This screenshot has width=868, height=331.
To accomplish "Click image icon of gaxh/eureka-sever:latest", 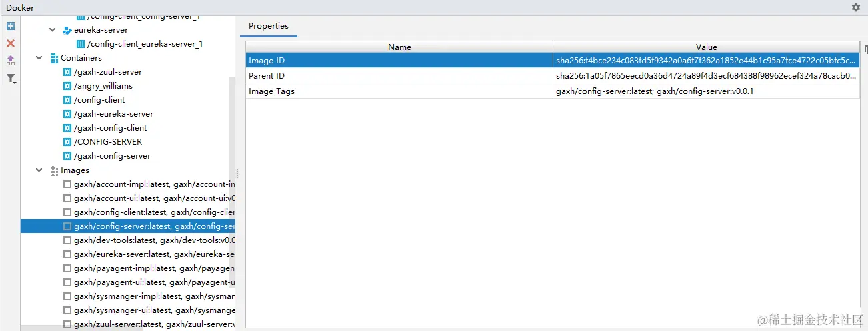I will (x=67, y=254).
